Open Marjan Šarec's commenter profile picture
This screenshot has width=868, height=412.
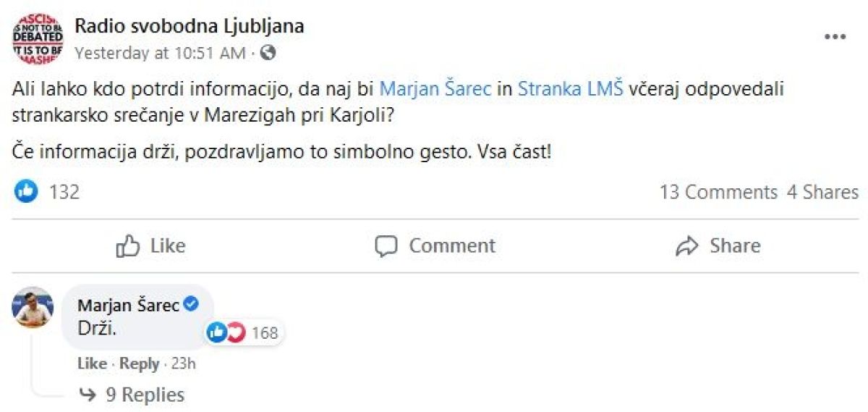pyautogui.click(x=33, y=308)
